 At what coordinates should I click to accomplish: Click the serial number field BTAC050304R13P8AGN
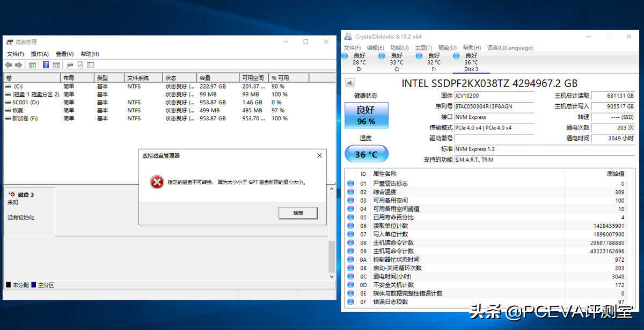click(x=494, y=106)
